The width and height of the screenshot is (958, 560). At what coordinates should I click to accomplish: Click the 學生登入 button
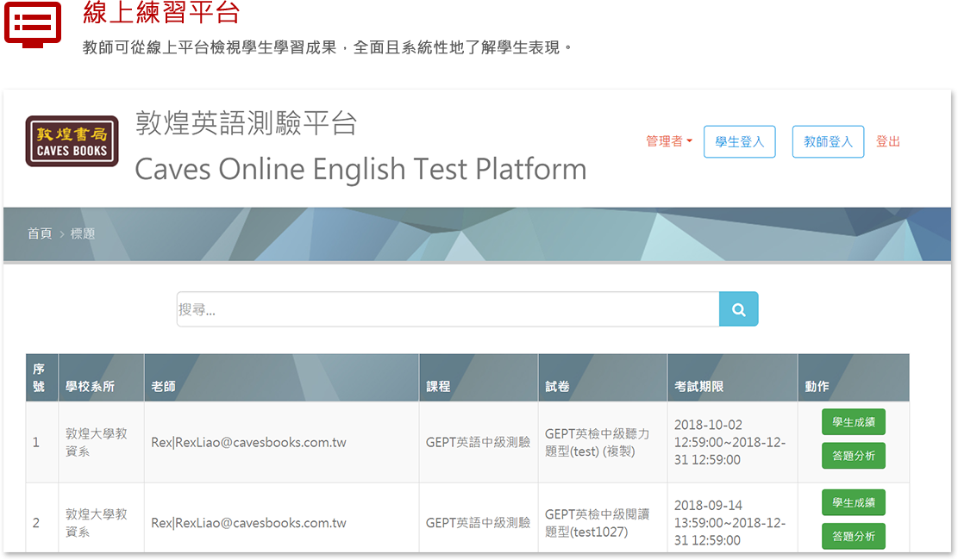tap(739, 141)
